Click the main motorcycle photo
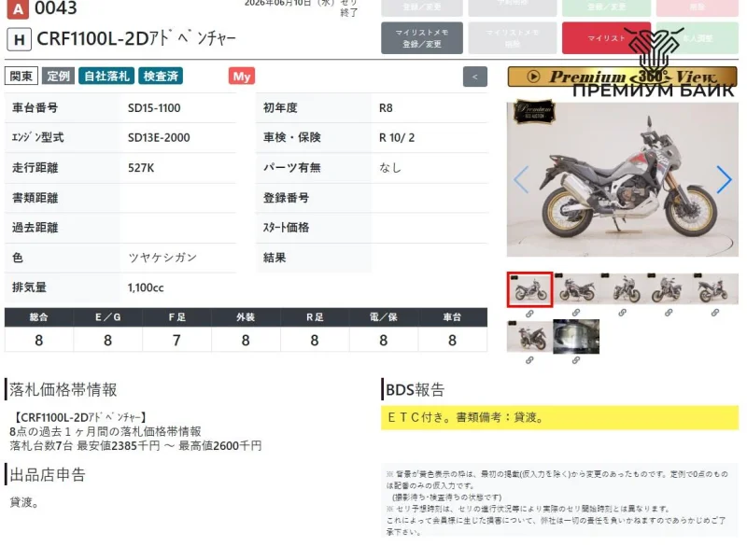747x560 pixels. click(x=623, y=179)
